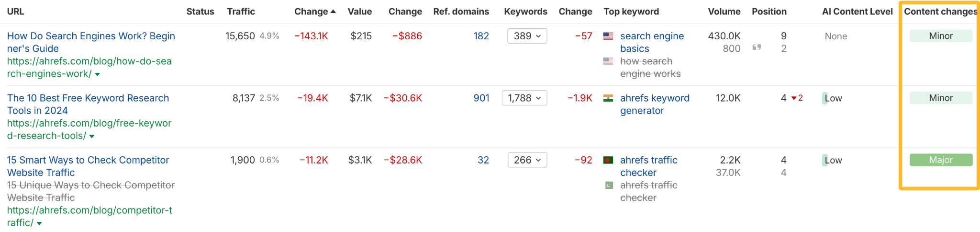Click the US flag beside how search engine works

608,61
